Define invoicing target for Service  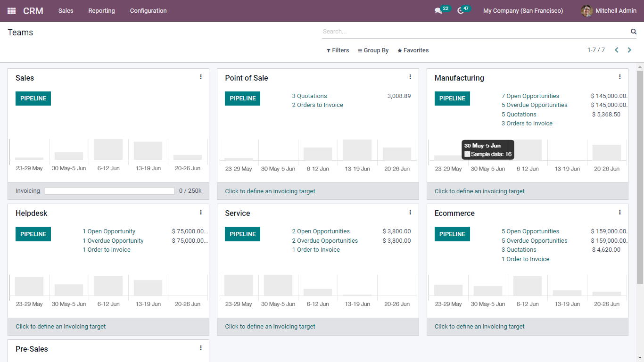coord(270,327)
